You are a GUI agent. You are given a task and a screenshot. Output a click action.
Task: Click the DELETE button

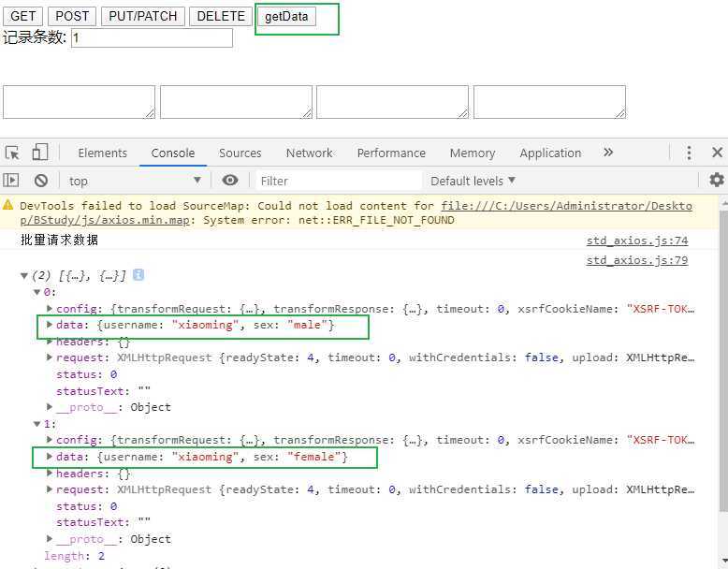point(221,16)
